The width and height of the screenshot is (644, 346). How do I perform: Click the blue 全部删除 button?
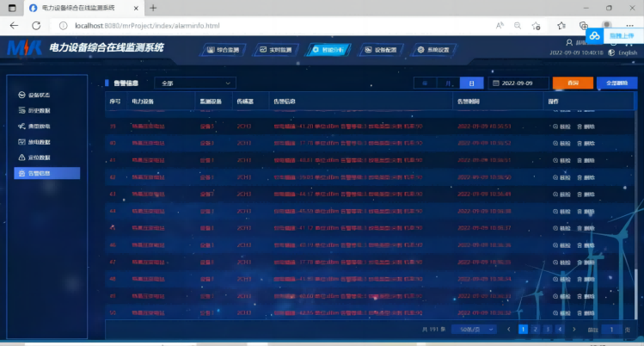616,83
